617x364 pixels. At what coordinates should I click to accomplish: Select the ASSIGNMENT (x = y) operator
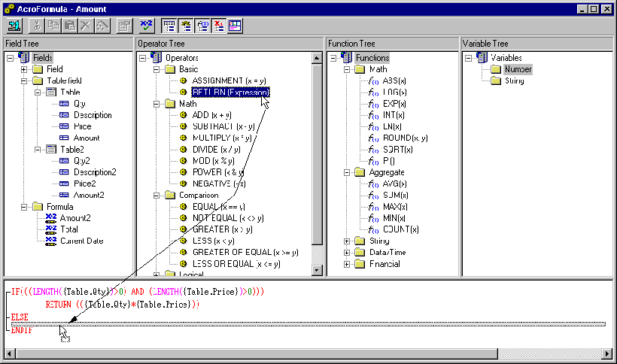coord(228,80)
